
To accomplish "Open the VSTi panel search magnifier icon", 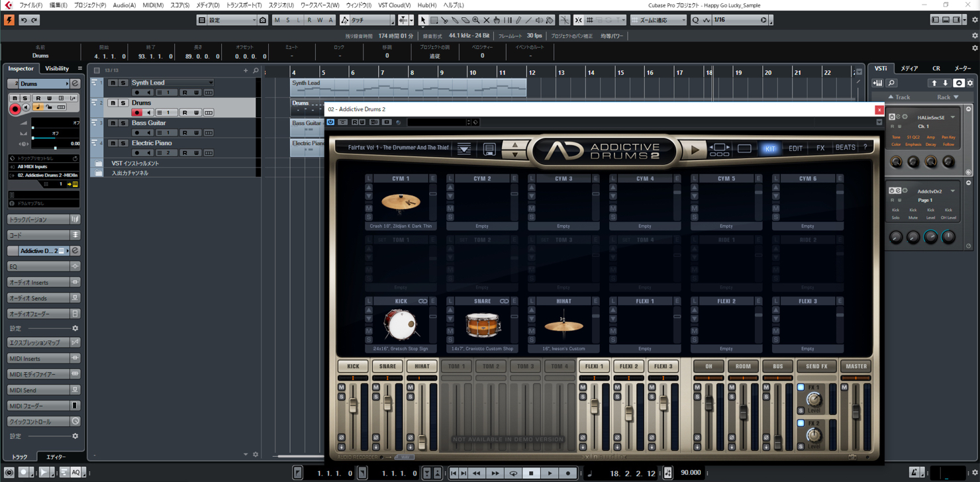I will [892, 83].
